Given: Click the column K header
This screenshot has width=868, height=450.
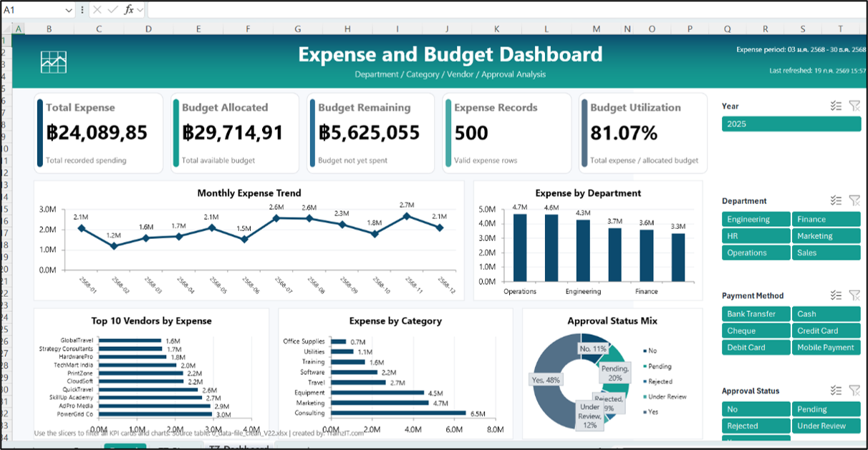Looking at the screenshot, I should tap(496, 29).
